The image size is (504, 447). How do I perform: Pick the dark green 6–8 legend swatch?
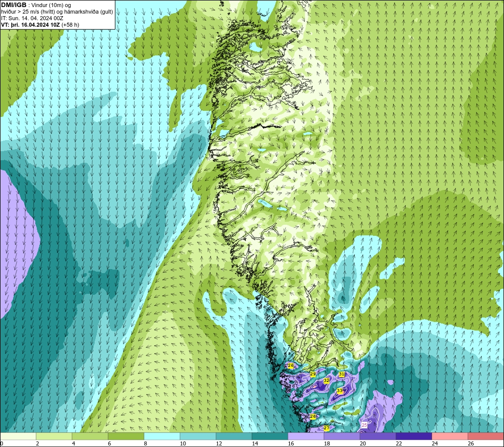click(126, 436)
